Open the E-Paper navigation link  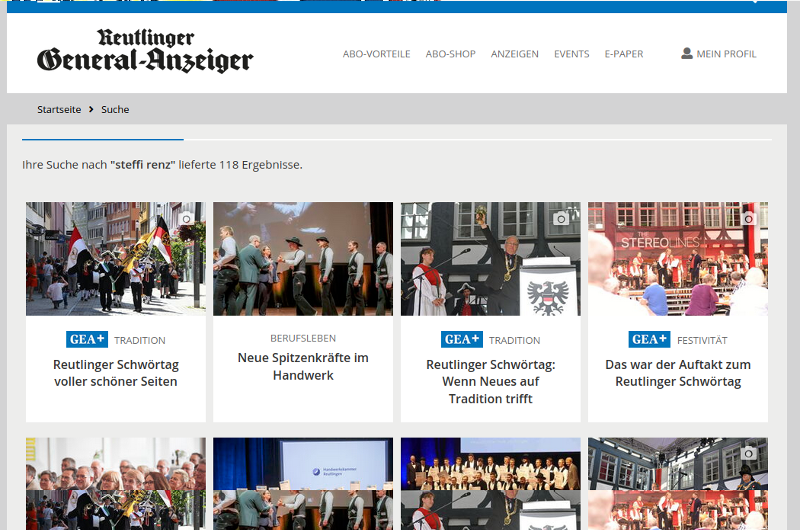[x=623, y=54]
